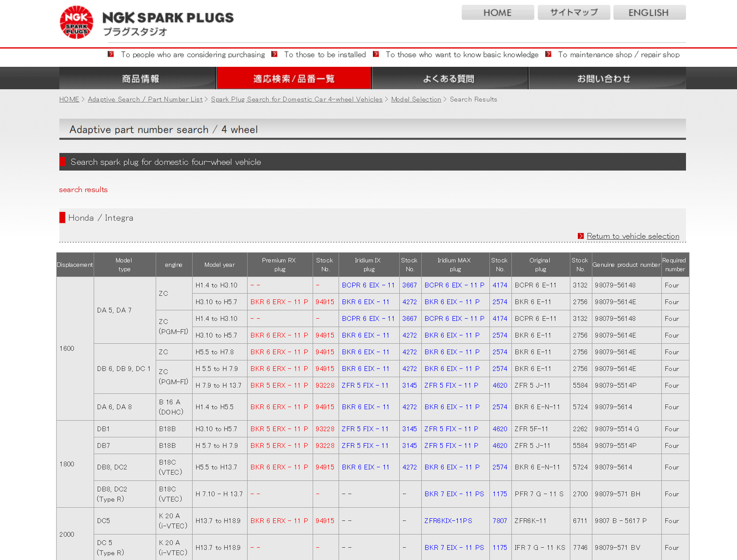Open ZFR 5 FIX-11 P in DB1 row

[452, 429]
